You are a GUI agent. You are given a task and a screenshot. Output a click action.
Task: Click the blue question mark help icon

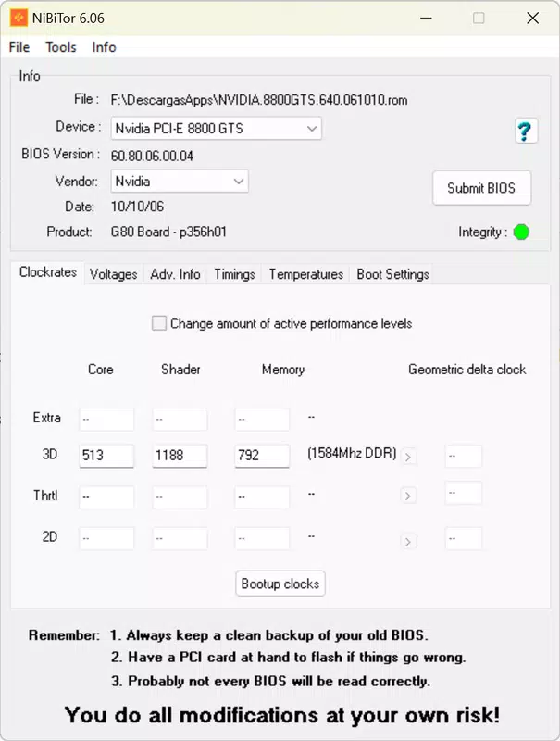526,131
